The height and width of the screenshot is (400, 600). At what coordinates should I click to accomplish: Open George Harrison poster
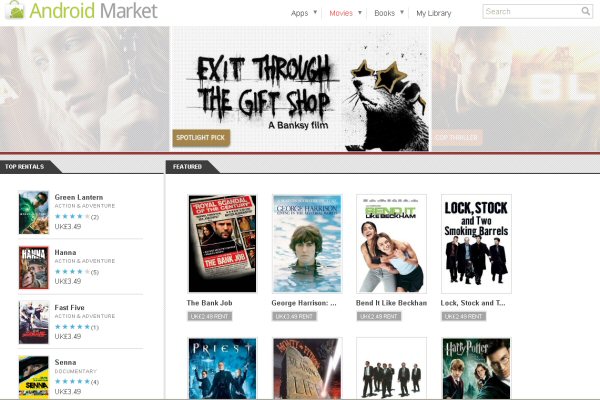(x=307, y=244)
